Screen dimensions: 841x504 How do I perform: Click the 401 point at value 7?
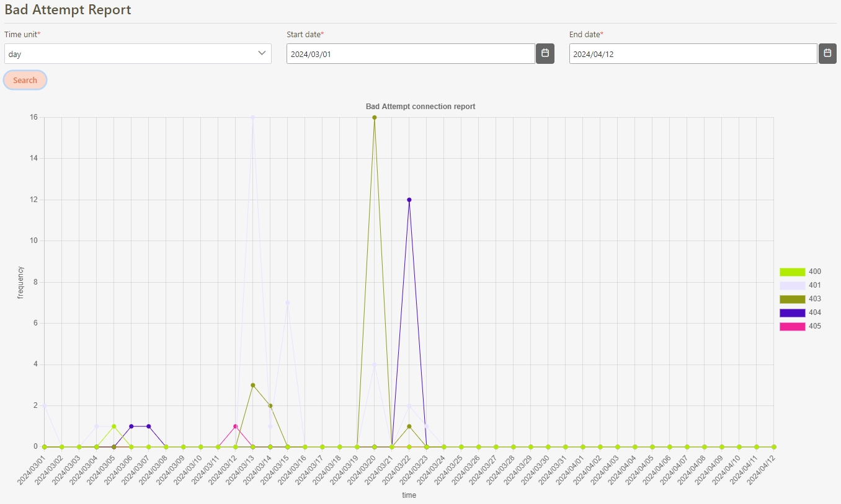pyautogui.click(x=288, y=303)
